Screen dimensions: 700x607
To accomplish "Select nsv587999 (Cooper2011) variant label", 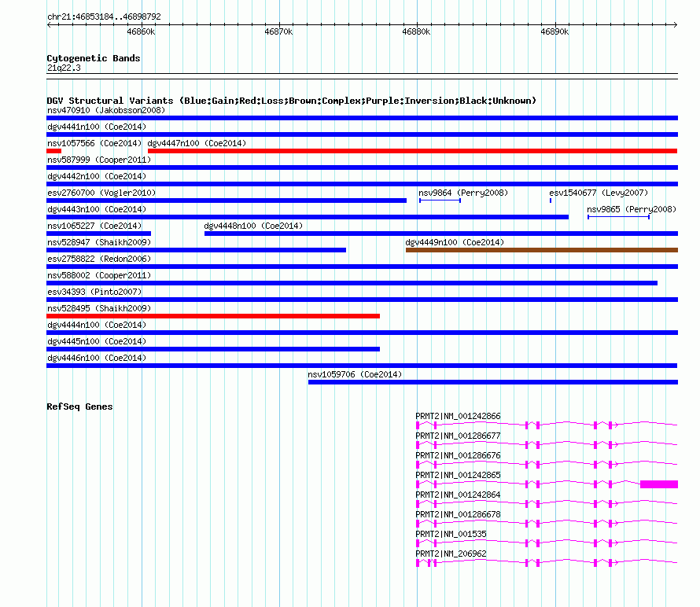I will tap(99, 160).
